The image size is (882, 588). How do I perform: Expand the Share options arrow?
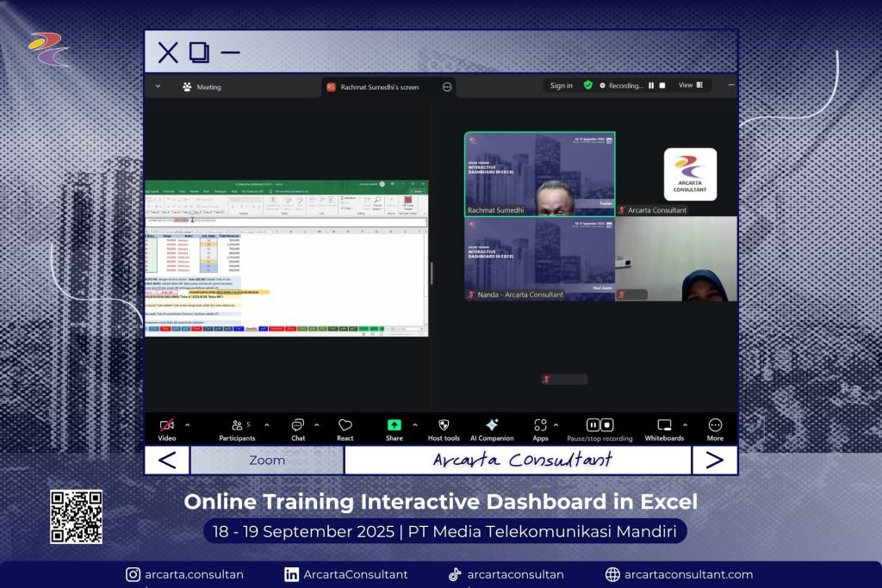point(415,424)
